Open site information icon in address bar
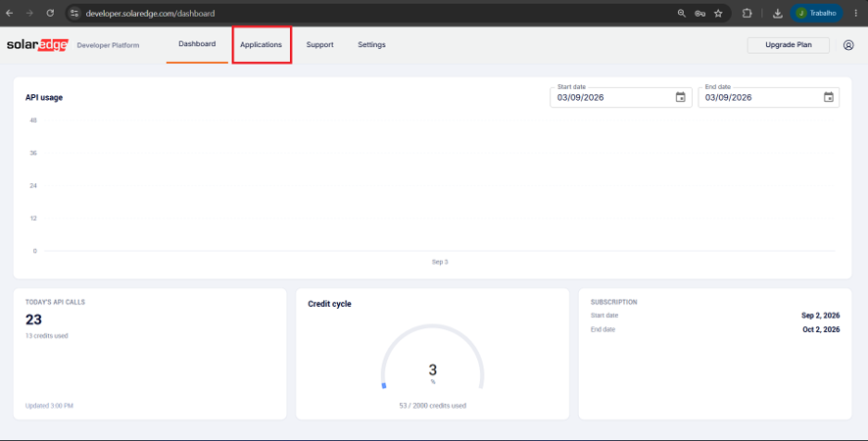 (x=74, y=14)
